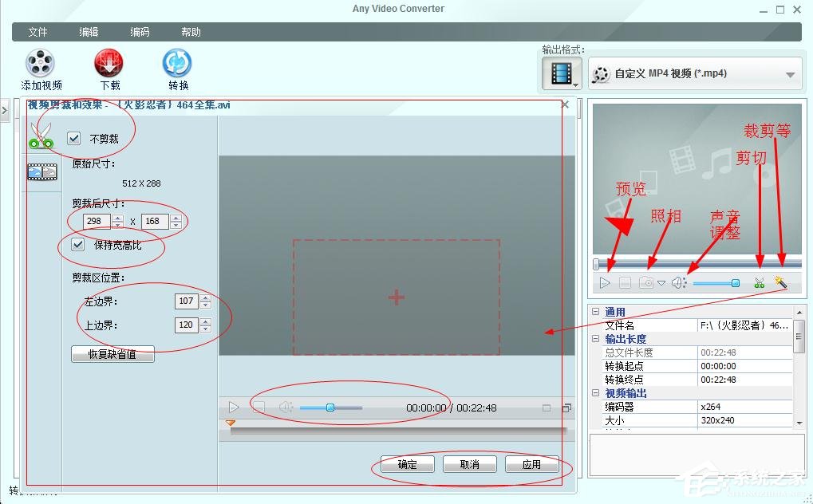Collapse the 视频输出 section in properties panel
Image resolution: width=813 pixels, height=504 pixels.
pyautogui.click(x=595, y=392)
